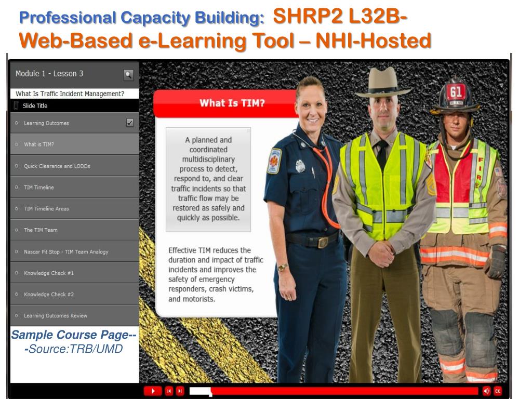Skip to the next slide button
532x399 pixels.
[x=180, y=391]
